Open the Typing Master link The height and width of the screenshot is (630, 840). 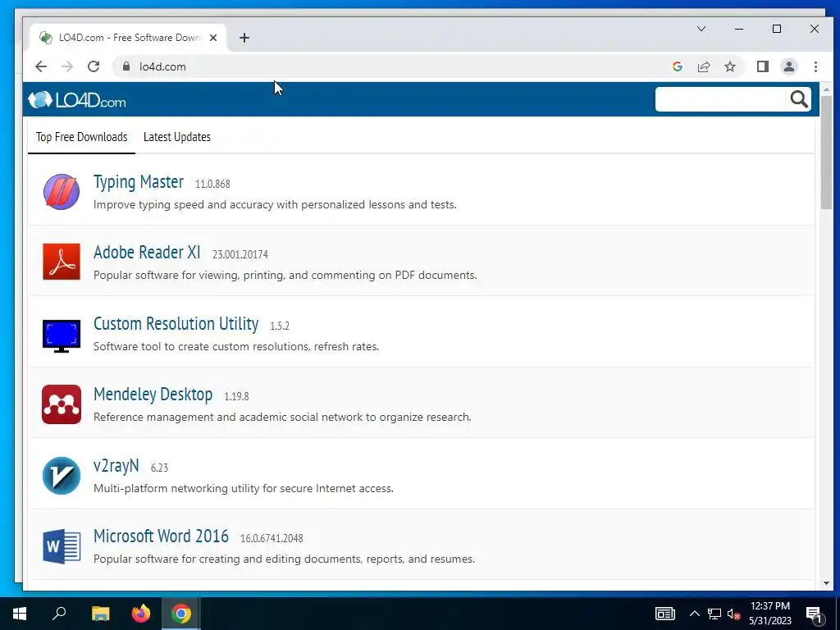click(138, 181)
